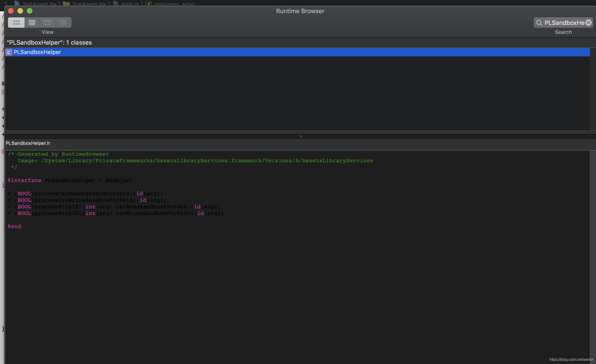Click the @interface PLSandboxHelper declaration line
596x364 pixels.
[x=70, y=180]
